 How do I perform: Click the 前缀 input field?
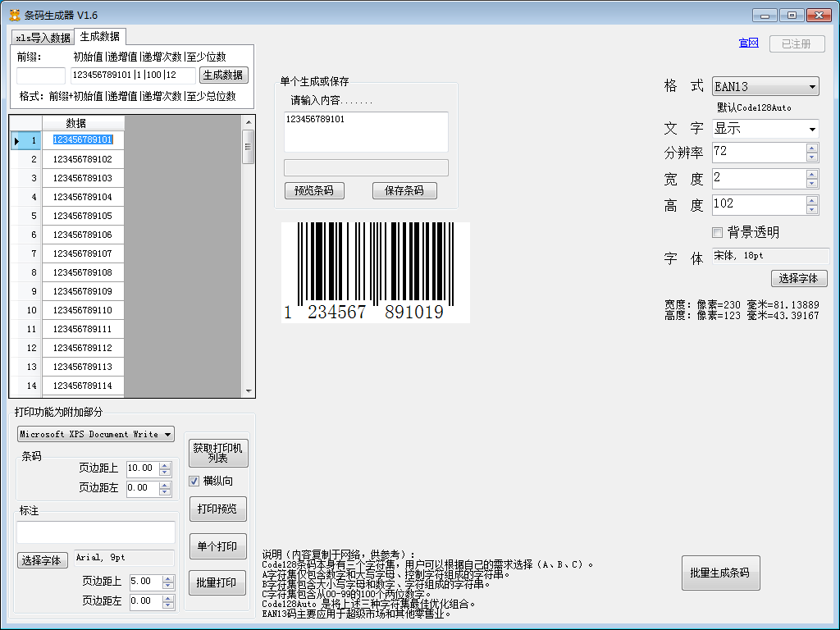coord(41,75)
